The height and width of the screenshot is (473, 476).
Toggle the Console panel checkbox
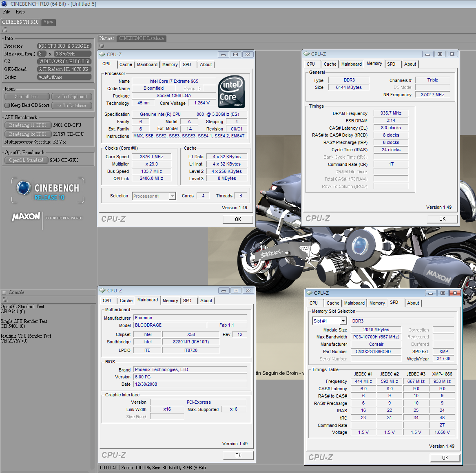(4, 292)
